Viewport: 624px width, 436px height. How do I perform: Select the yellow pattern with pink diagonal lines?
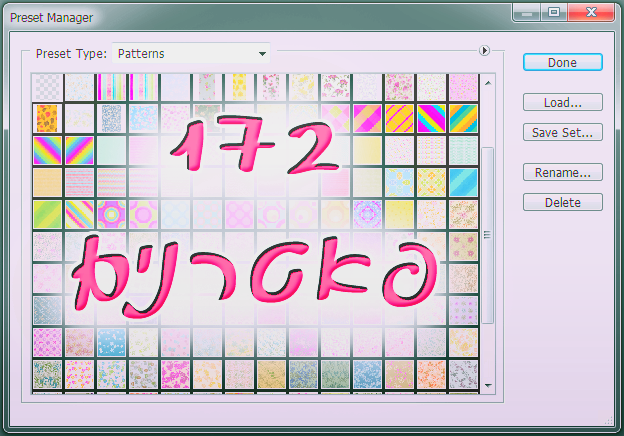[399, 119]
